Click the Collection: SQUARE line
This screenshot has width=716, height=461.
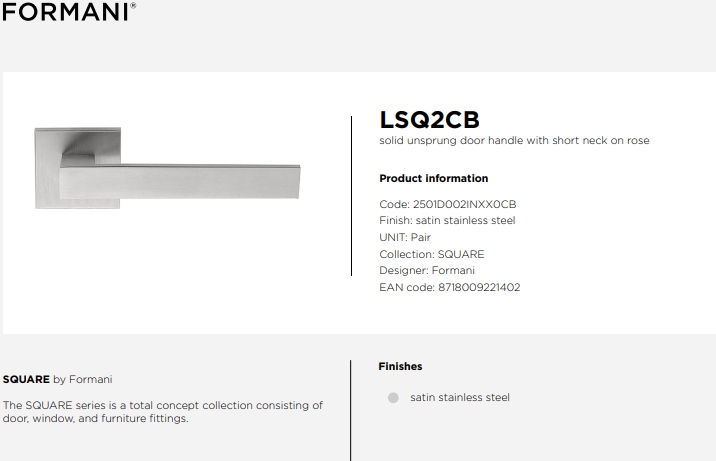click(x=432, y=254)
